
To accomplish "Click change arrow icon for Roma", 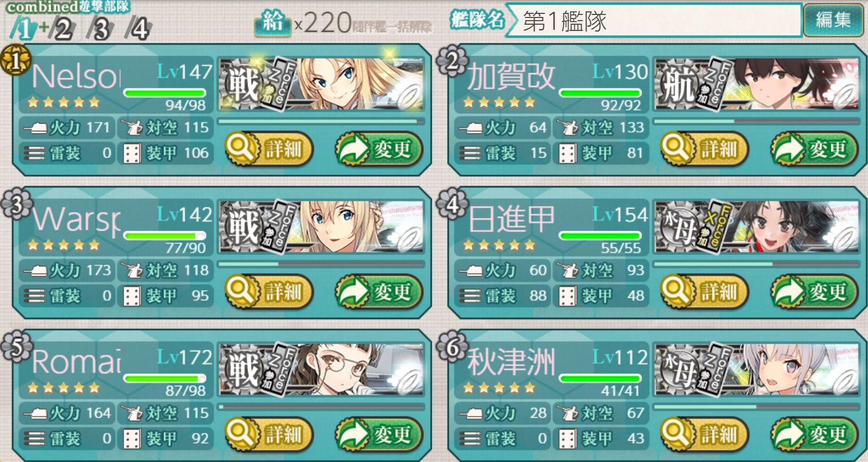I will [353, 435].
